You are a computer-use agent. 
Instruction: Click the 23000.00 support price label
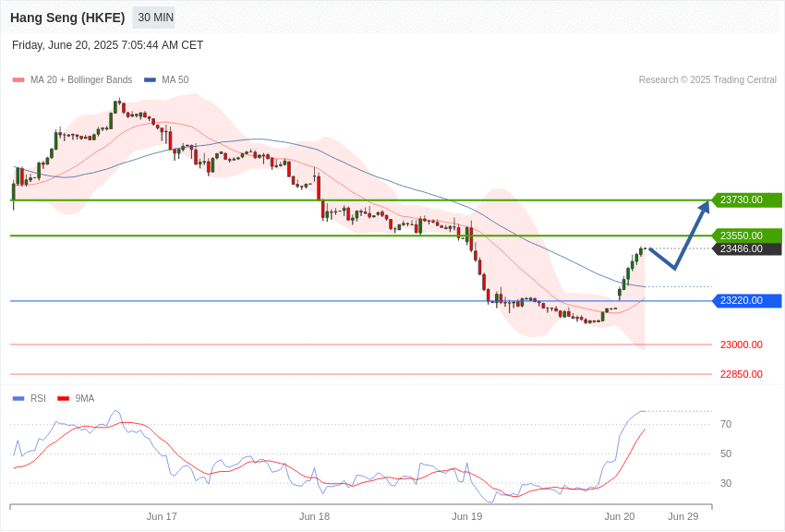point(742,345)
